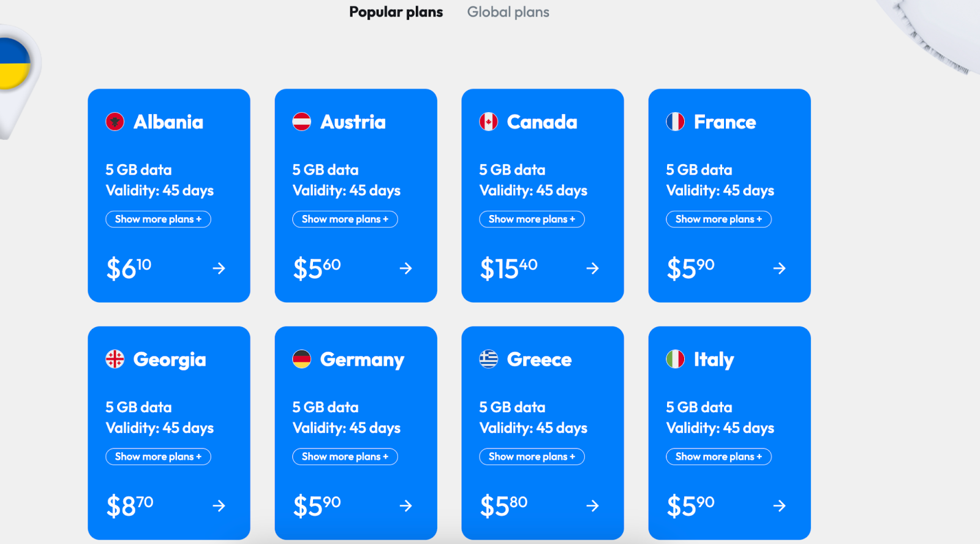This screenshot has height=544, width=980.
Task: Click the Germany flag icon
Action: click(302, 359)
